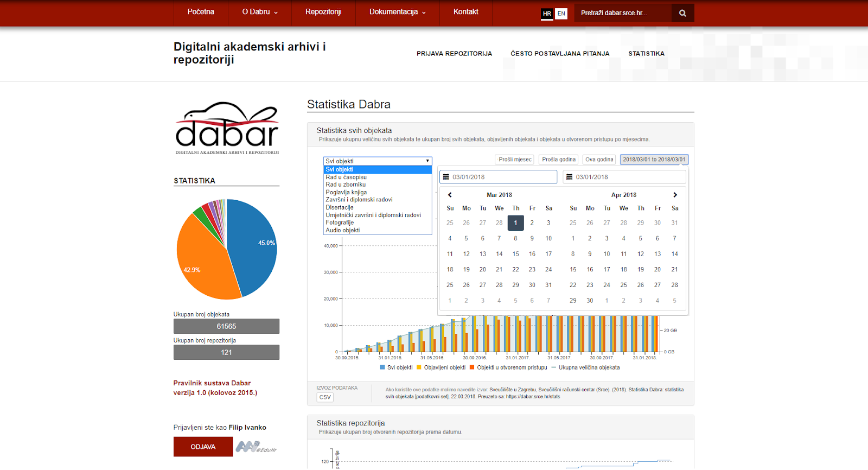Click the Prošli mjesec button
Image resolution: width=868 pixels, height=470 pixels.
point(515,160)
